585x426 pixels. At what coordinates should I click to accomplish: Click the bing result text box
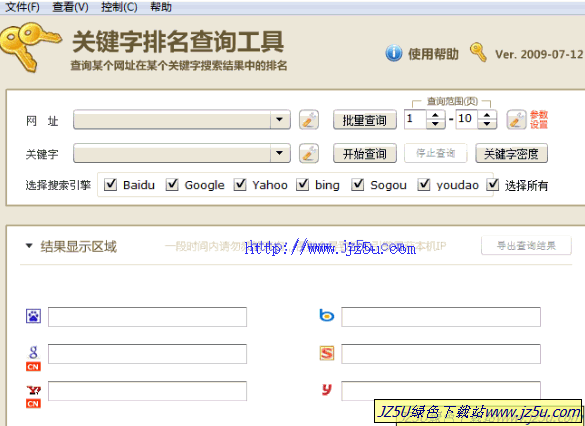[441, 317]
